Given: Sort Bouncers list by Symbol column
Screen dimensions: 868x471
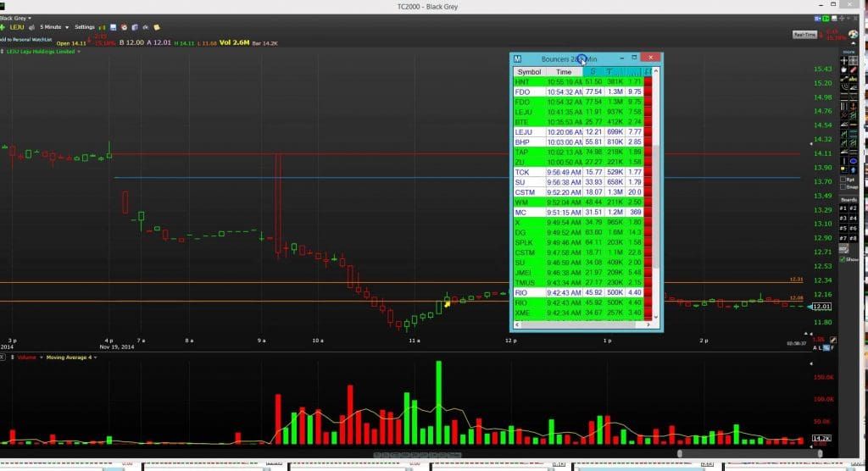Looking at the screenshot, I should point(529,72).
